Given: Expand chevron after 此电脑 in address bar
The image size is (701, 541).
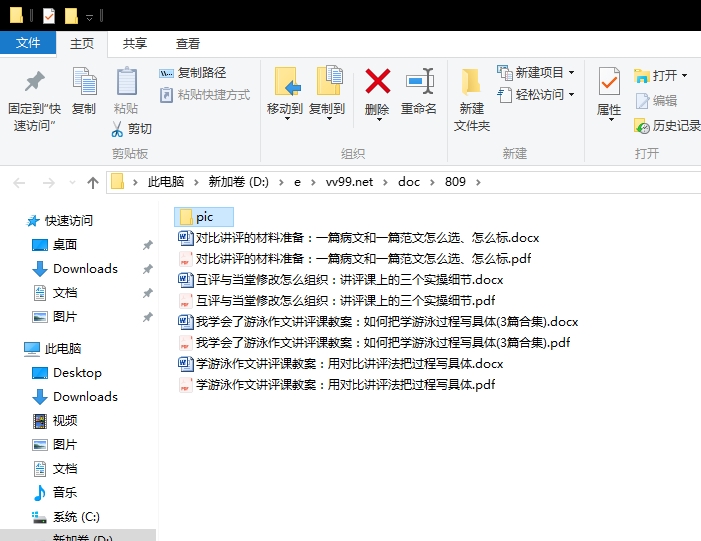Looking at the screenshot, I should [x=196, y=182].
